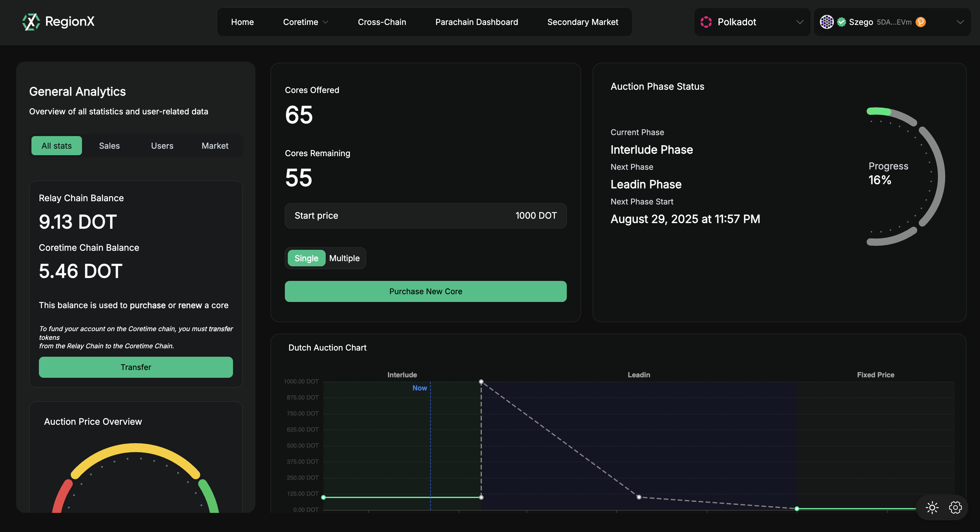
Task: Click the Polkadot network icon
Action: 706,22
